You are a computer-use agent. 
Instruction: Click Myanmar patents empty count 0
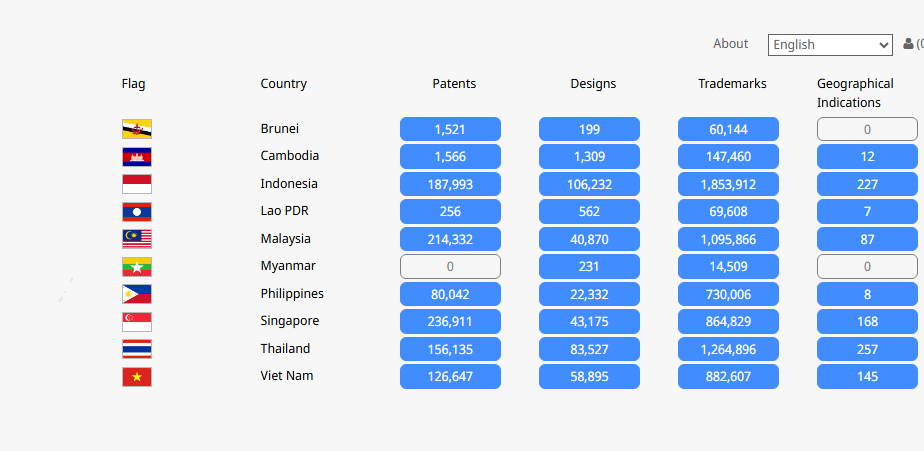pos(450,266)
